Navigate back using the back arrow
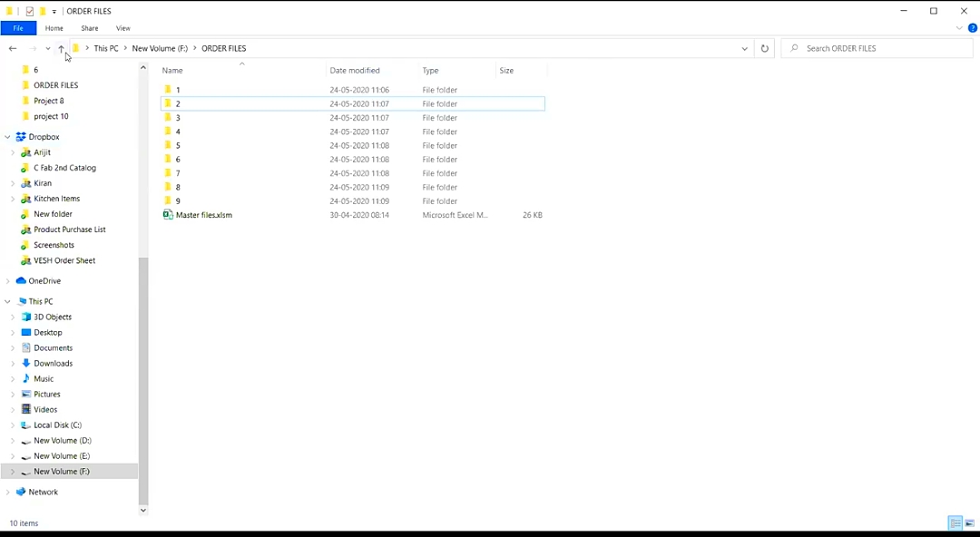This screenshot has height=537, width=980. coord(12,48)
